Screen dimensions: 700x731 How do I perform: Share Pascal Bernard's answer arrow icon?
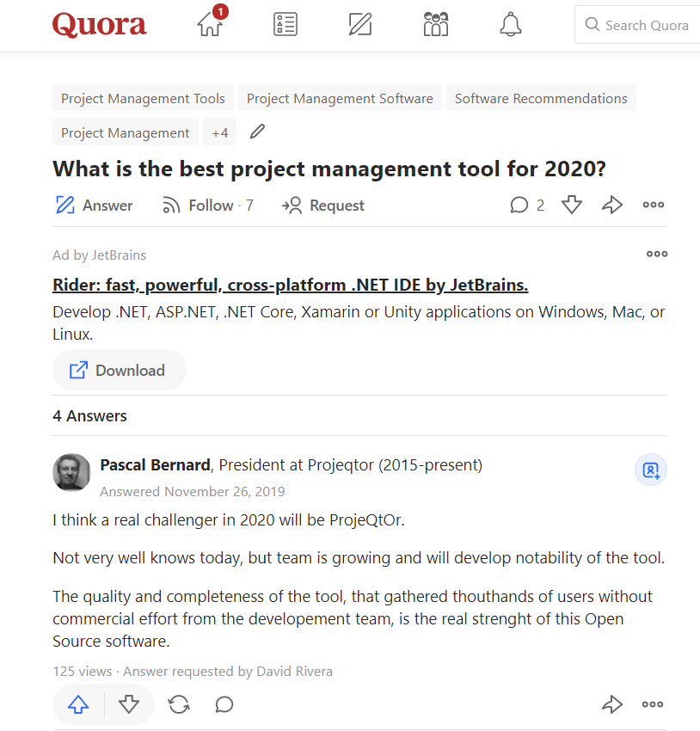tap(612, 704)
